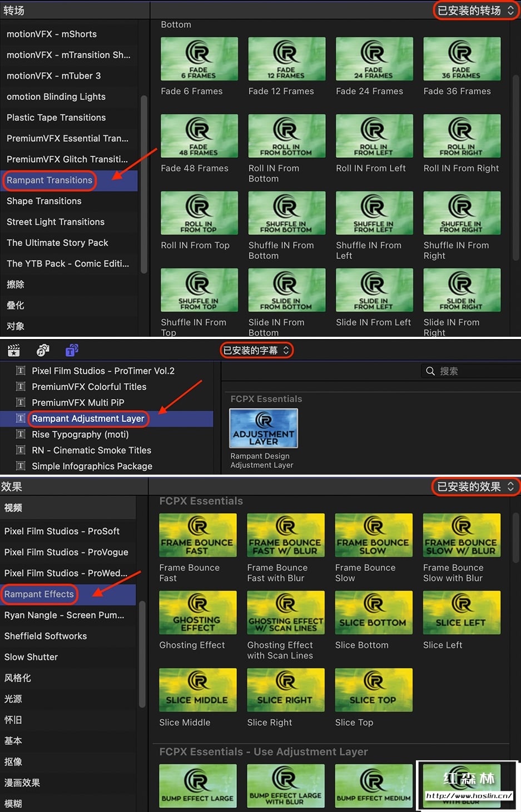This screenshot has height=812, width=521.
Task: Select the Frame Bounce Fast with Blur thumbnail
Action: pos(286,535)
